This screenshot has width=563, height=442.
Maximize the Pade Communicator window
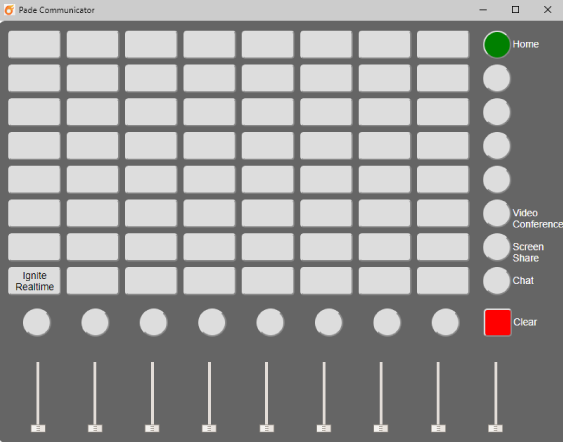[x=515, y=10]
